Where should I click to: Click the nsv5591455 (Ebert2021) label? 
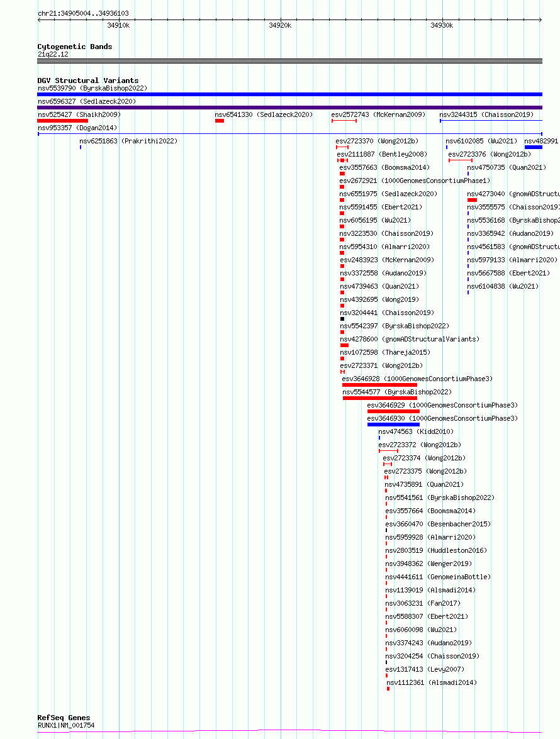pyautogui.click(x=381, y=207)
